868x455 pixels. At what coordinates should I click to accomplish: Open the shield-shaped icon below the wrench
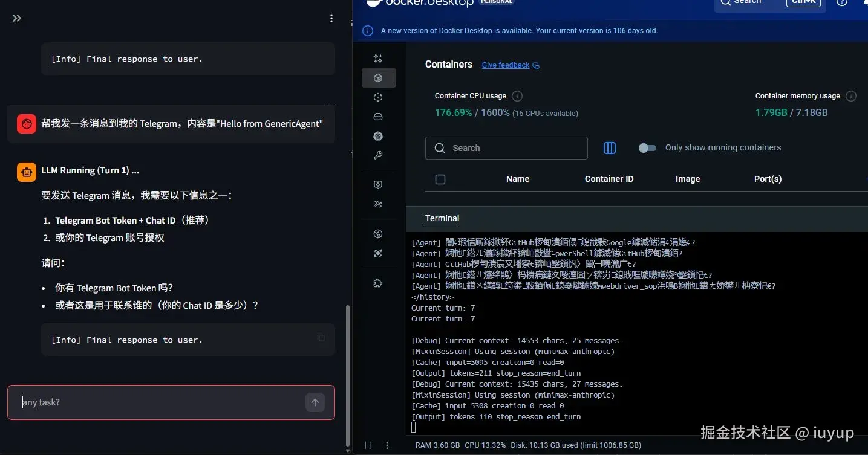tap(378, 185)
